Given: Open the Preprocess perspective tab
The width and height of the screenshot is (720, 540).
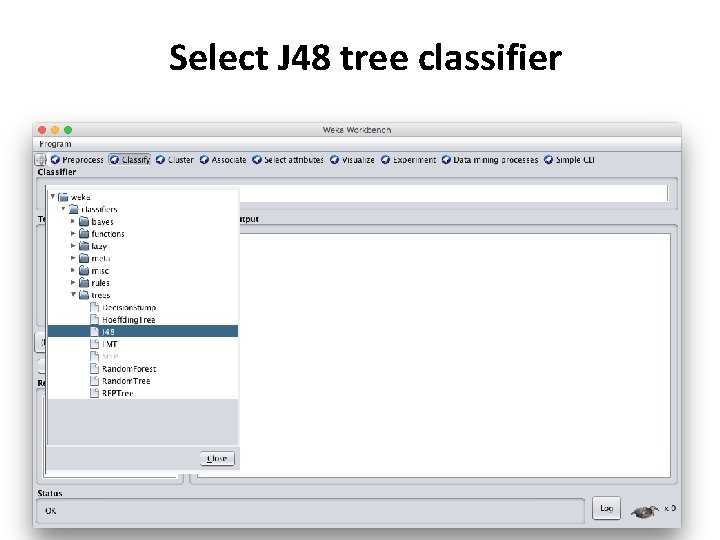Looking at the screenshot, I should (x=77, y=160).
